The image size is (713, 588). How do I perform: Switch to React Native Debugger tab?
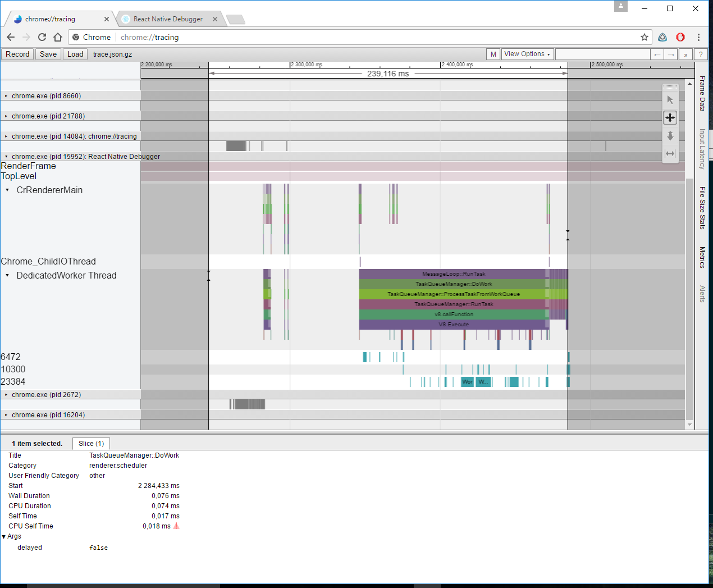pos(168,19)
